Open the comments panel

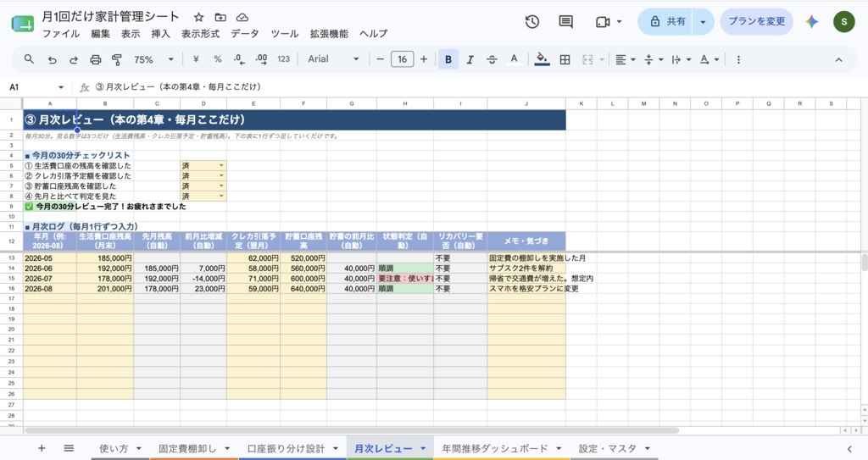[x=565, y=21]
